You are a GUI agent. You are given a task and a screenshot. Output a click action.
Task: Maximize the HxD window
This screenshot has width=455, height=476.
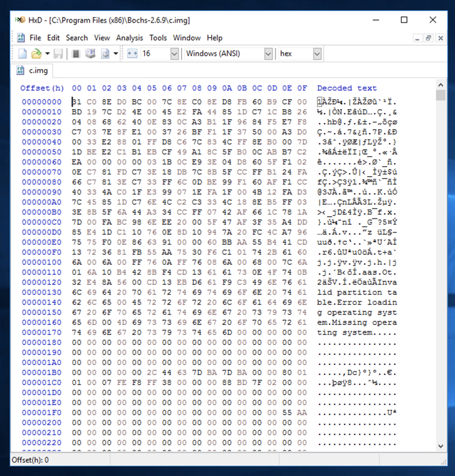(x=404, y=20)
